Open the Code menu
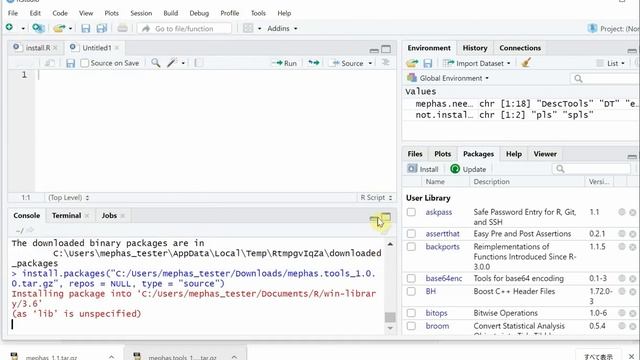The image size is (640, 360). point(60,13)
